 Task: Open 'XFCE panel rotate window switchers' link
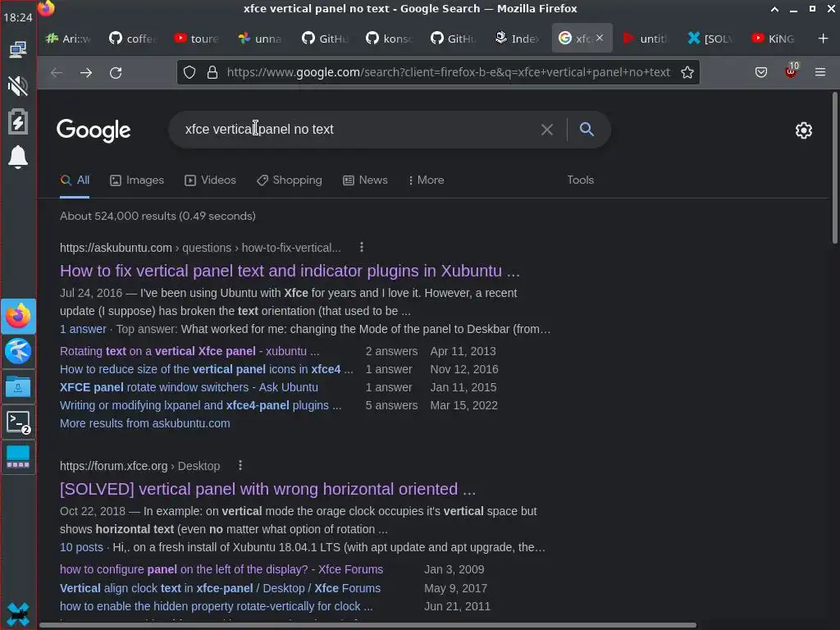(x=189, y=387)
